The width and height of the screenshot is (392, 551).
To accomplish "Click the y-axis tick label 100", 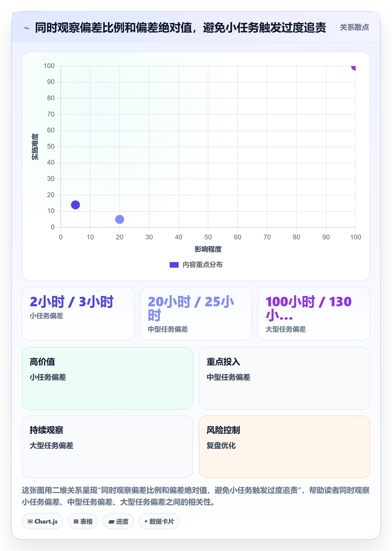I will tap(49, 66).
